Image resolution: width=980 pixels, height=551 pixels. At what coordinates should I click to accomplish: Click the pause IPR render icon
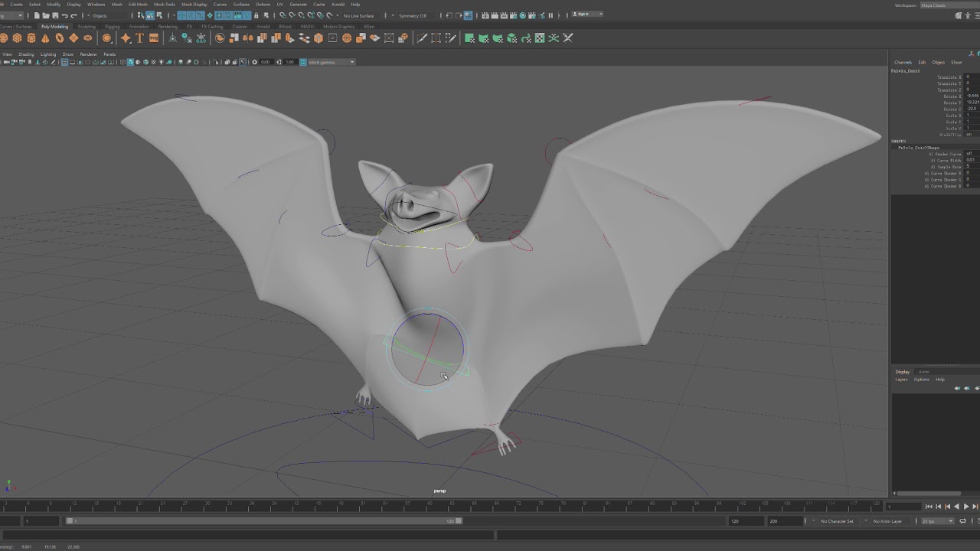coord(550,15)
